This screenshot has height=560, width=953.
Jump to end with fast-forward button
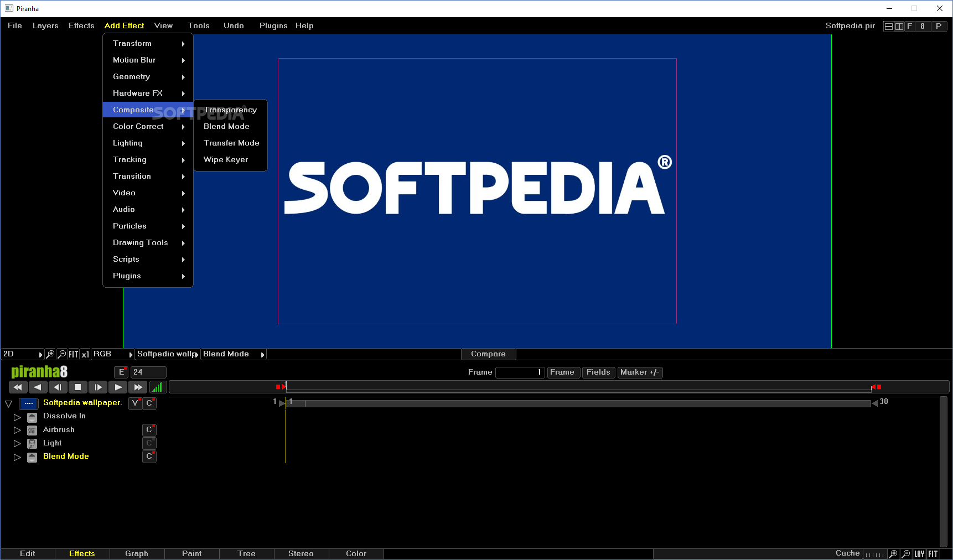138,387
